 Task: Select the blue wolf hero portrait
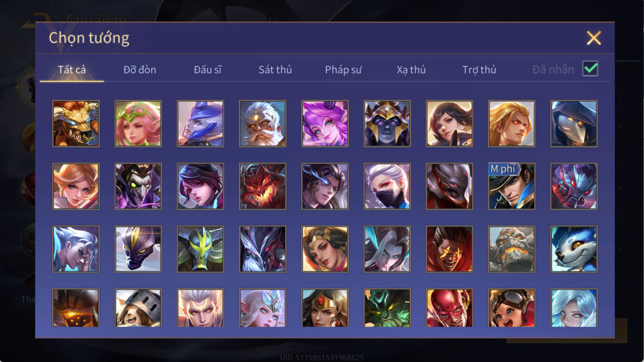[574, 249]
